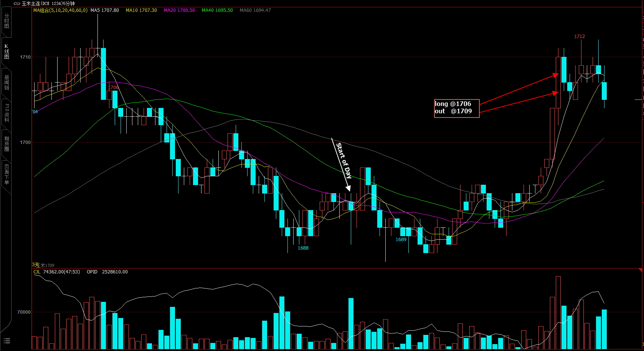The height and width of the screenshot is (351, 644).
Task: Click the 1700 price axis label
Action: (x=25, y=142)
